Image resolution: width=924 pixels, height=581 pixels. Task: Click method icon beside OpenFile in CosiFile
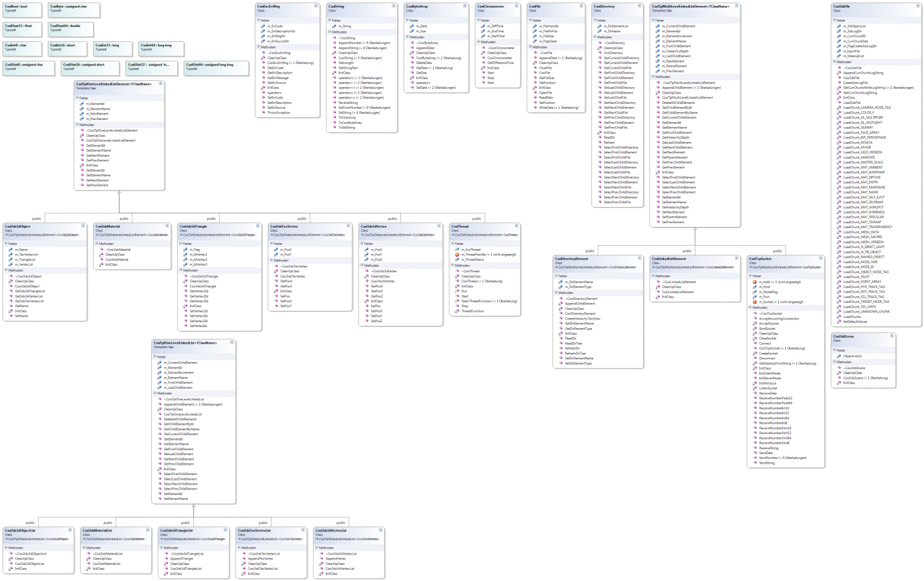535,93
